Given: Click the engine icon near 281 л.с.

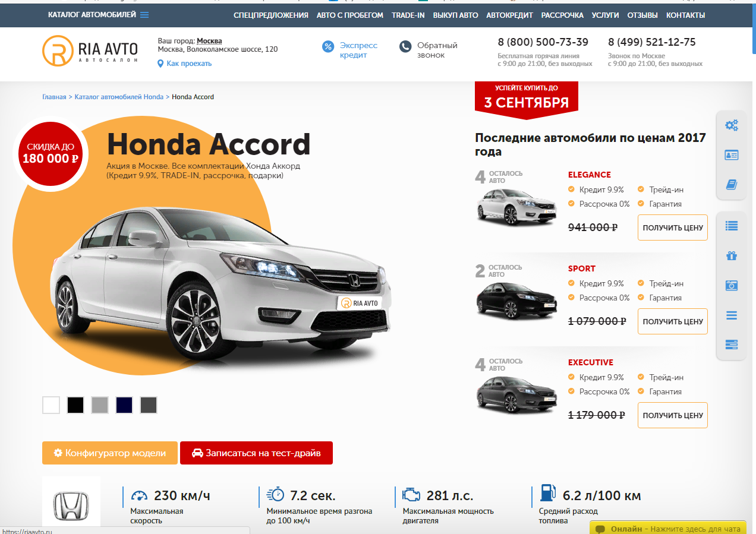Looking at the screenshot, I should click(411, 494).
